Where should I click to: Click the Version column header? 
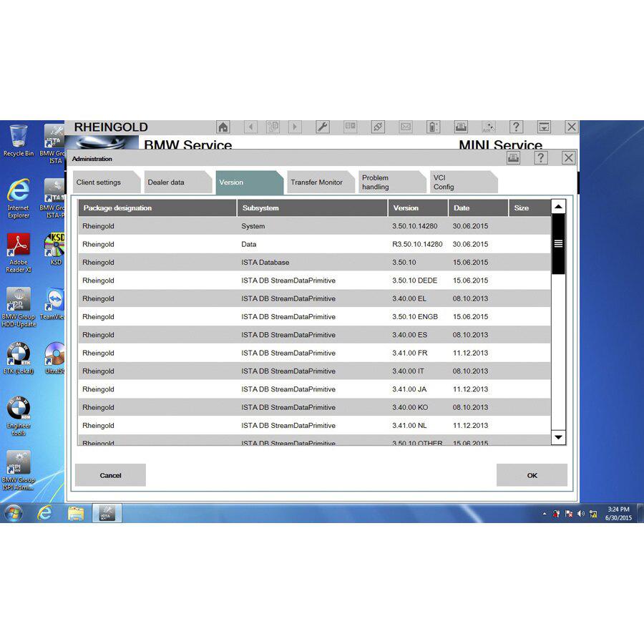click(418, 208)
